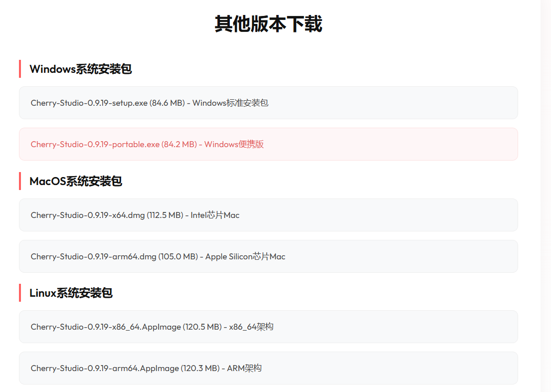Download Cherry-Studio-0.9.19-setup.exe Windows standard installer
This screenshot has width=551, height=392.
tap(268, 103)
